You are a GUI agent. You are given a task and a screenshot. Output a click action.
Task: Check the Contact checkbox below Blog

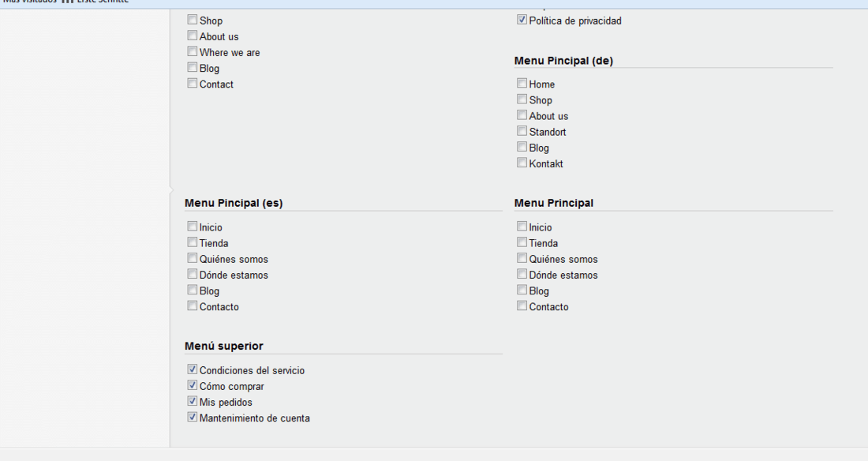click(x=192, y=84)
